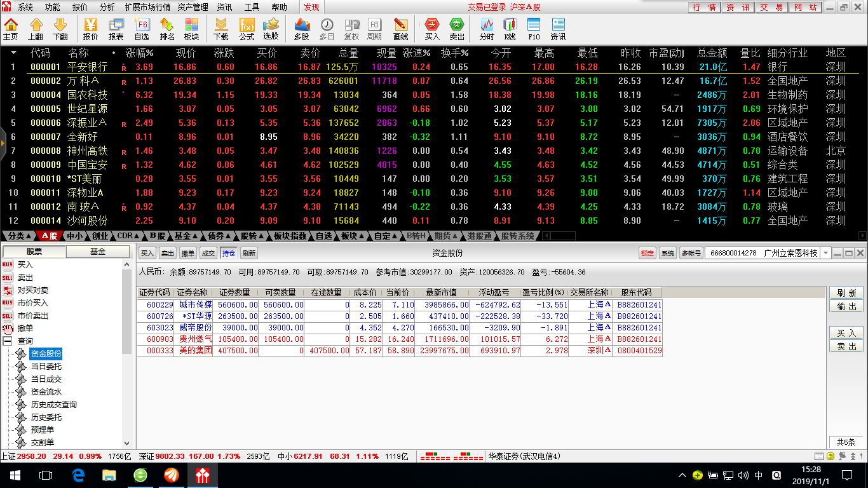Click the 输出 export button
868x488 pixels.
pyautogui.click(x=846, y=306)
